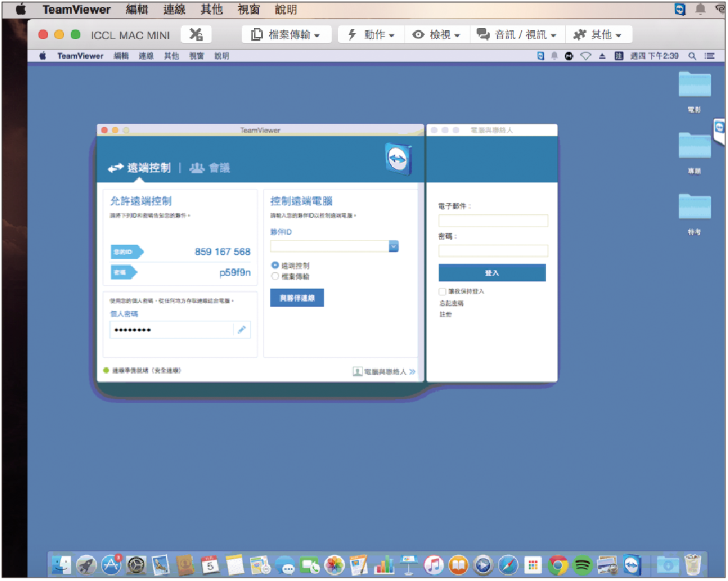Click the input method icon in the remote menu bar
Viewport: 728px width, 581px height.
point(619,56)
